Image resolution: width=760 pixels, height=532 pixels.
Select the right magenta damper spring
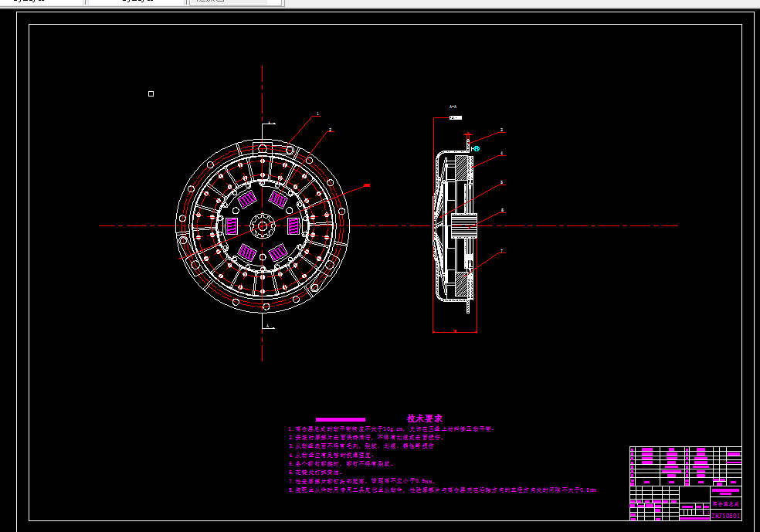[293, 225]
